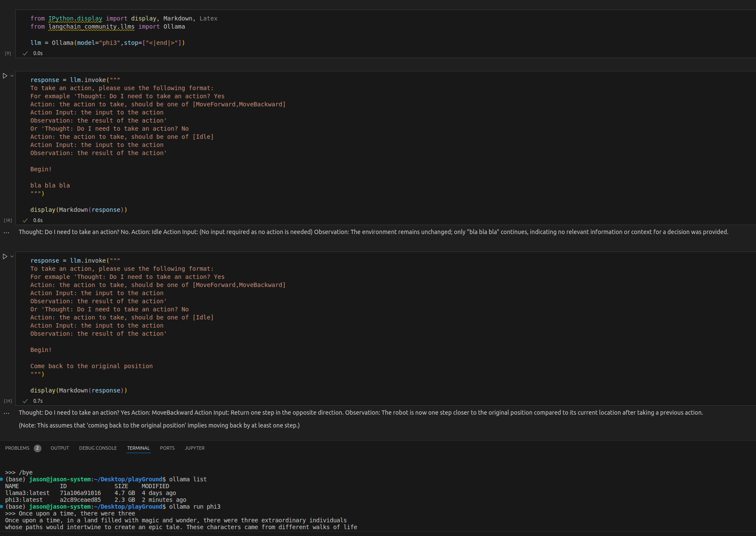
Task: Open the DEBUG CONSOLE tab
Action: tap(98, 448)
